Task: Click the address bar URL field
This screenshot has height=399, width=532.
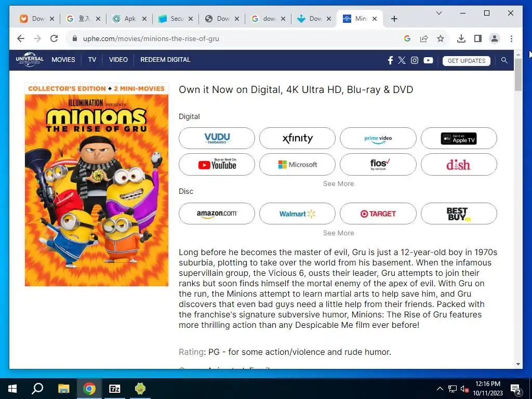Action: tap(237, 38)
